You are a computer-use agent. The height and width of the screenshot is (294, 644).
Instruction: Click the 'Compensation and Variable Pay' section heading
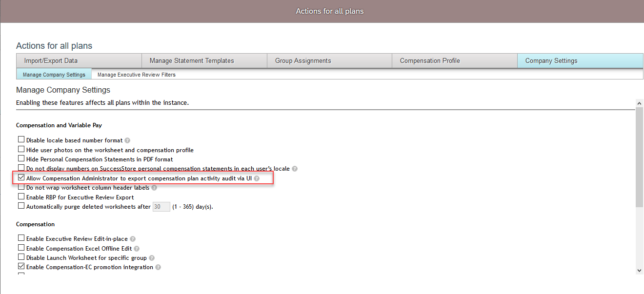click(59, 126)
